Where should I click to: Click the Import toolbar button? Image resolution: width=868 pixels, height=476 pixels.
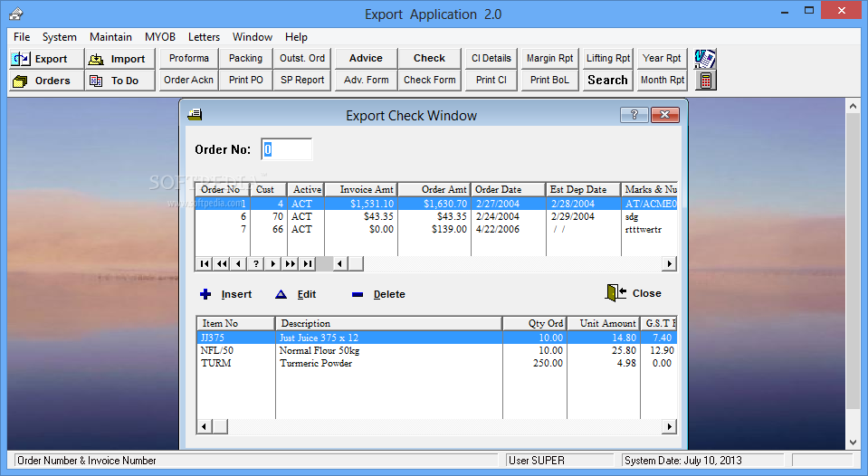pyautogui.click(x=120, y=59)
